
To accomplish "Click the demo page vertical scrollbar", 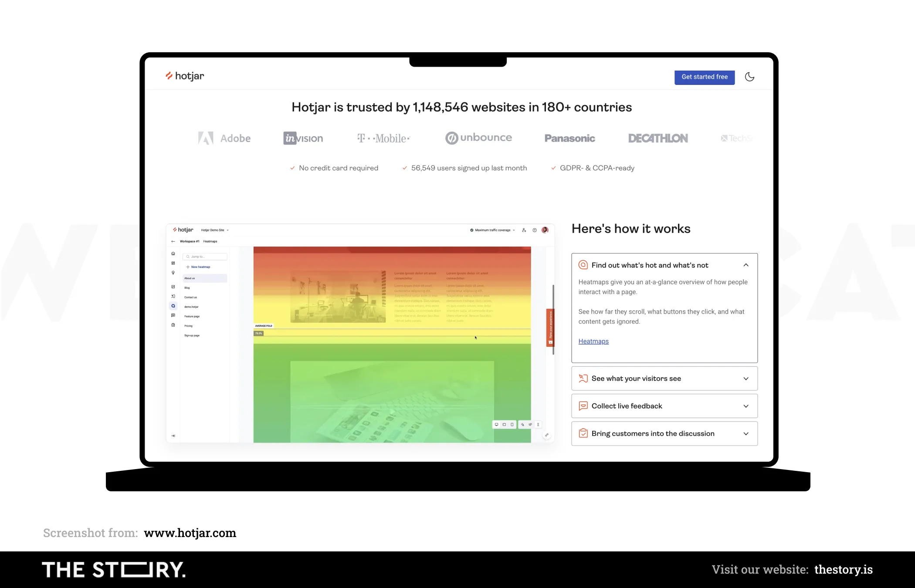I will pos(553,320).
